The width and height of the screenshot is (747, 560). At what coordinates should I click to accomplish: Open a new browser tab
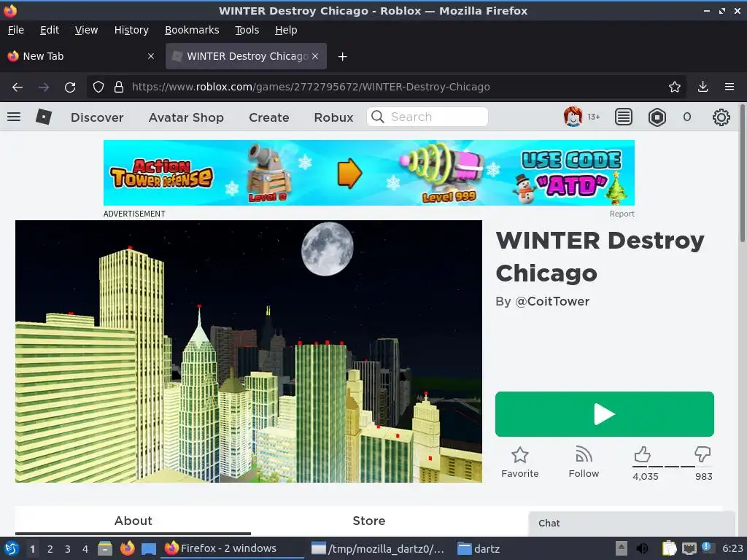[342, 57]
